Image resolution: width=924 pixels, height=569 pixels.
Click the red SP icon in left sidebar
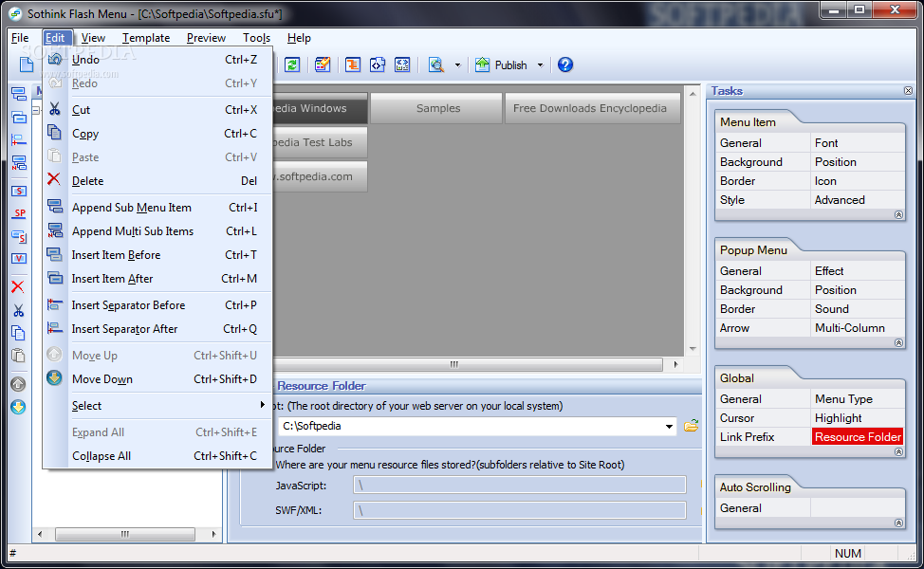[19, 213]
